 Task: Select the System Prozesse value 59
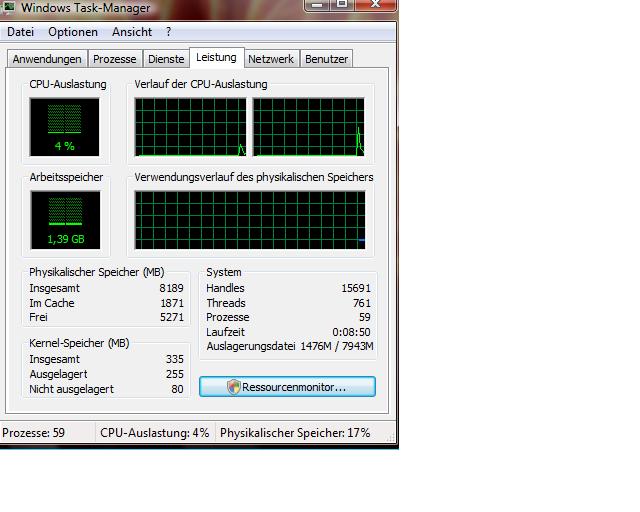point(365,317)
